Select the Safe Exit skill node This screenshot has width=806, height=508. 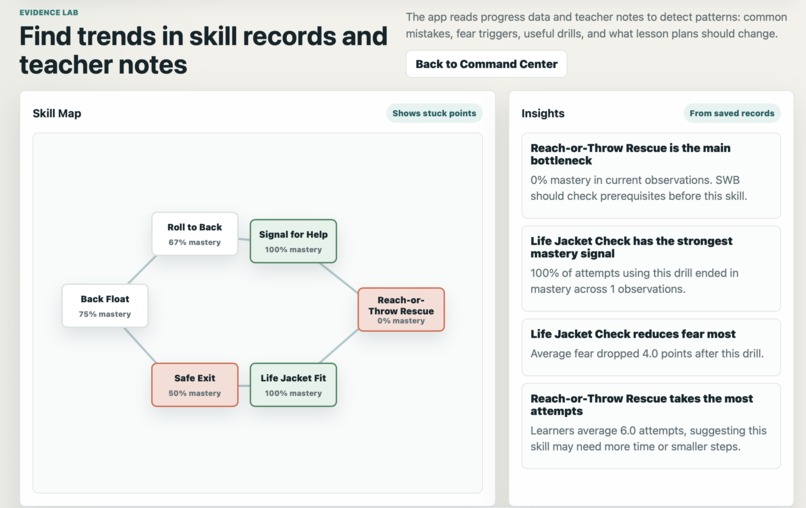pyautogui.click(x=195, y=385)
